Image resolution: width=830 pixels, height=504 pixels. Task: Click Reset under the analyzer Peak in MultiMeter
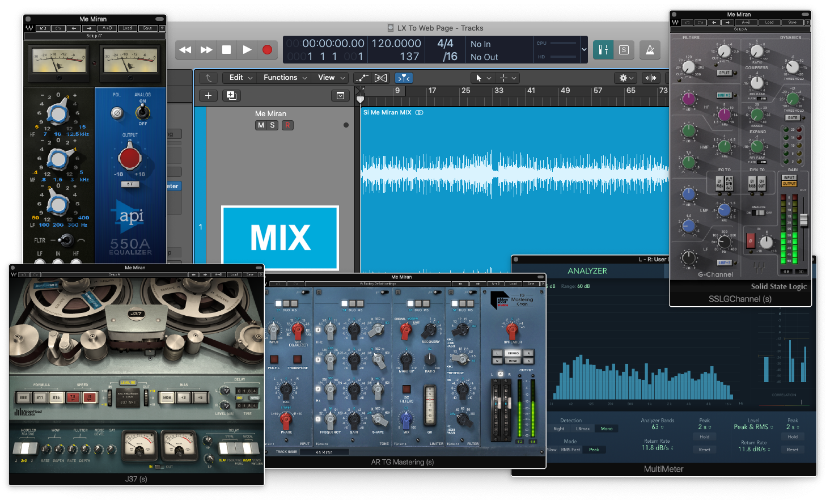705,450
